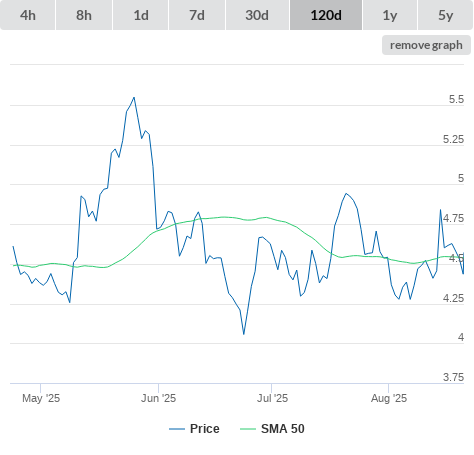The image size is (474, 455).
Task: Click the Aug '25 axis label
Action: point(389,398)
